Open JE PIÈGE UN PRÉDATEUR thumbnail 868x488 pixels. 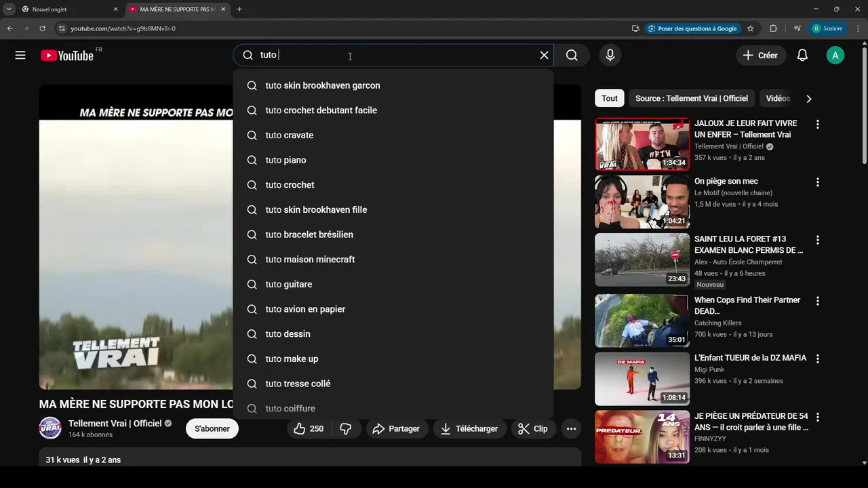pyautogui.click(x=642, y=436)
